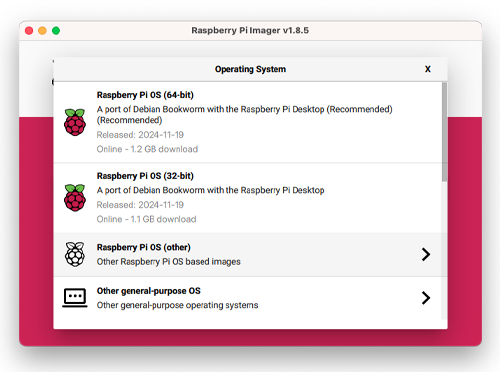Click 'Online - 1.1 GB download' text
This screenshot has height=372, width=500.
[146, 219]
